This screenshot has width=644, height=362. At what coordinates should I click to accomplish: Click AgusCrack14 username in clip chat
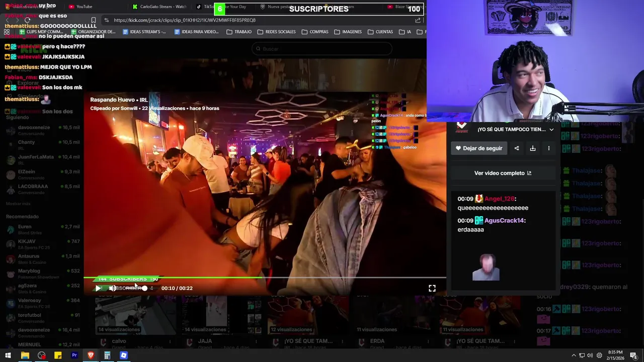click(x=504, y=221)
